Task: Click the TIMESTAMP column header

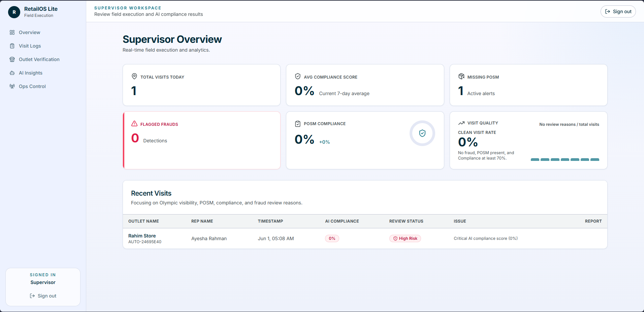Action: (270, 221)
